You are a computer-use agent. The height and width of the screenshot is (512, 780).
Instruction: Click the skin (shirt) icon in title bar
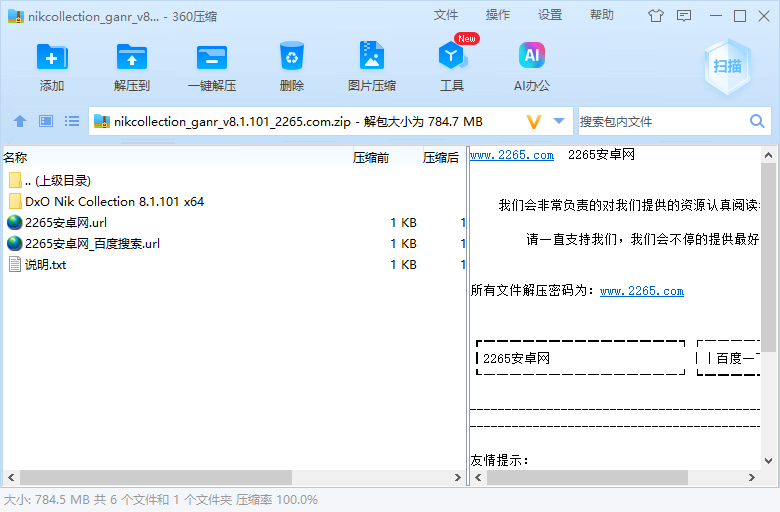[656, 16]
